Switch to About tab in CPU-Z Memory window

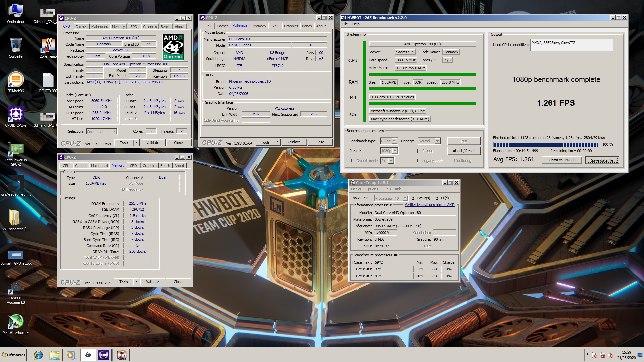(179, 166)
